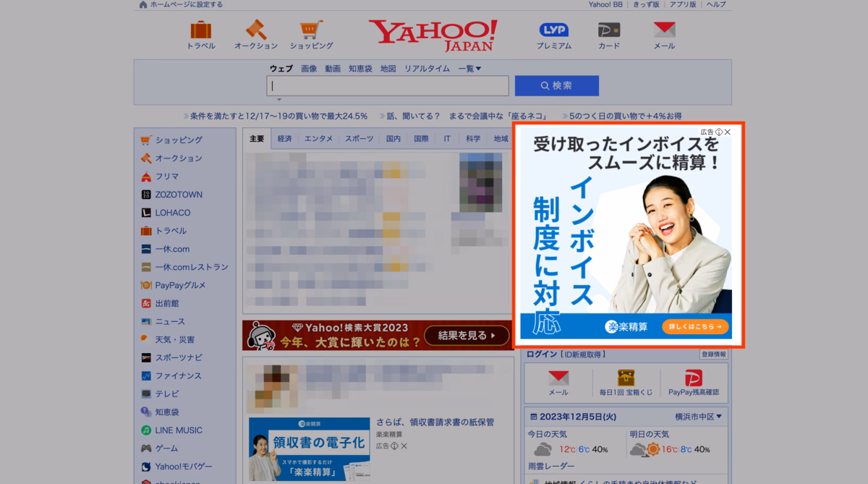Viewport: 868px width, 484px height.
Task: Click the 登録情報 button
Action: [714, 354]
